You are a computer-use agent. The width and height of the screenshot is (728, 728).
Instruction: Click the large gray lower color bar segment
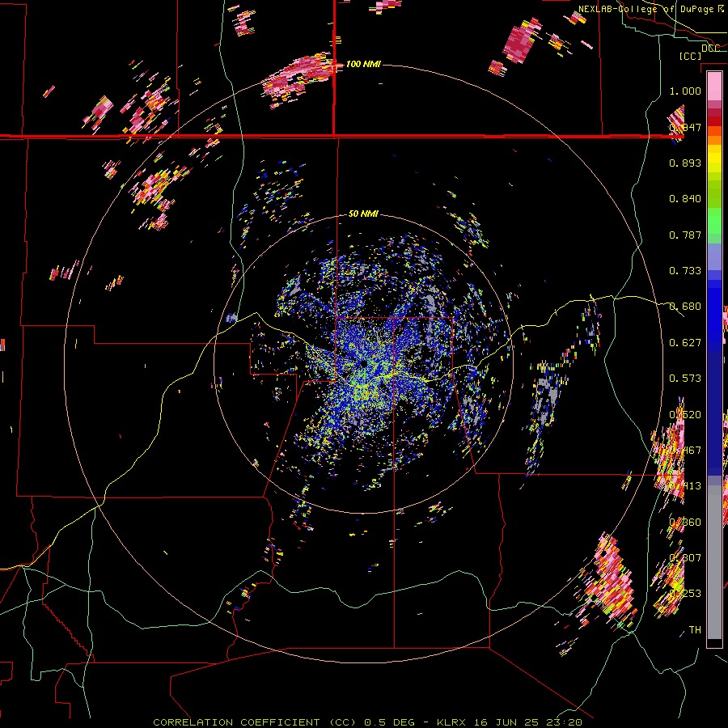coord(714,562)
